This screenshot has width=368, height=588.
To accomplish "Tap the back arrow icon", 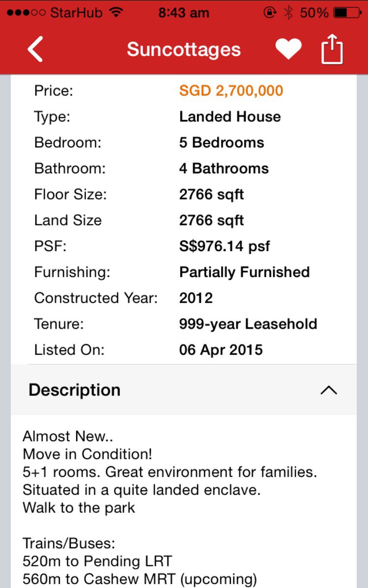I will click(35, 50).
